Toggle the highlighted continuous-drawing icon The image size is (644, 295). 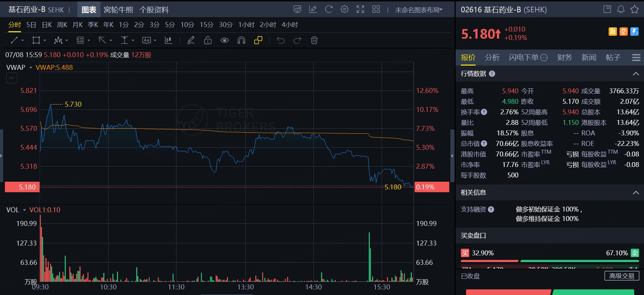tap(258, 40)
